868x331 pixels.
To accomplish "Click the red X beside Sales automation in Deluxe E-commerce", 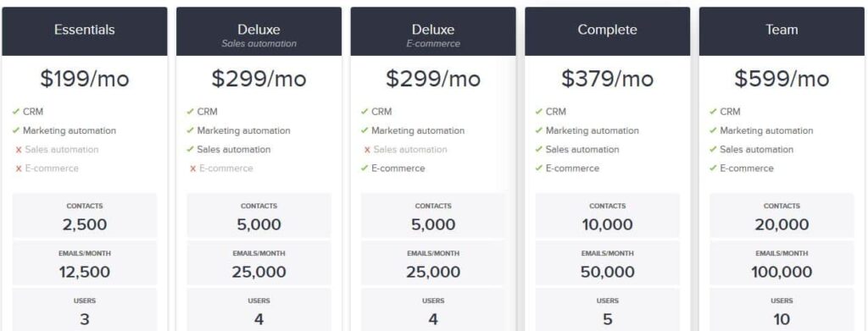I will click(x=367, y=150).
